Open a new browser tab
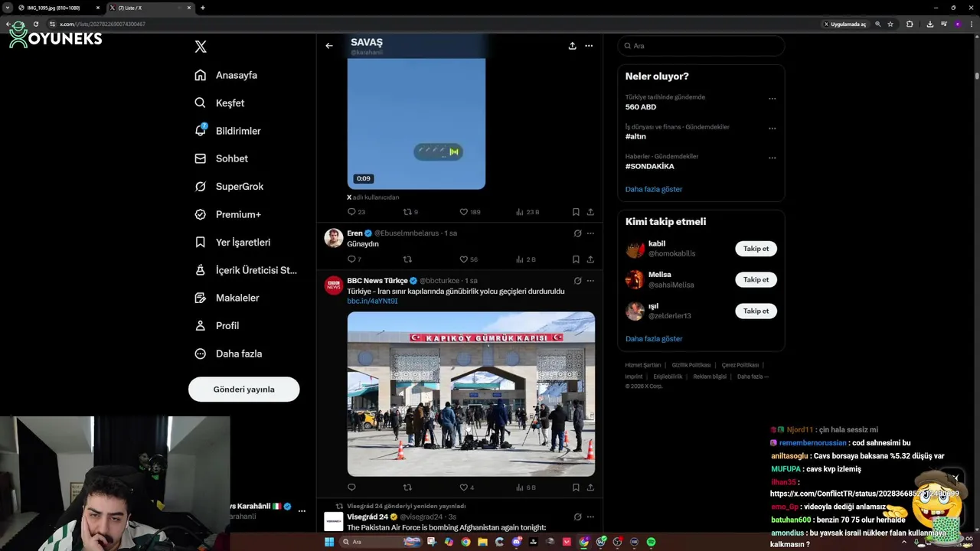 (202, 8)
